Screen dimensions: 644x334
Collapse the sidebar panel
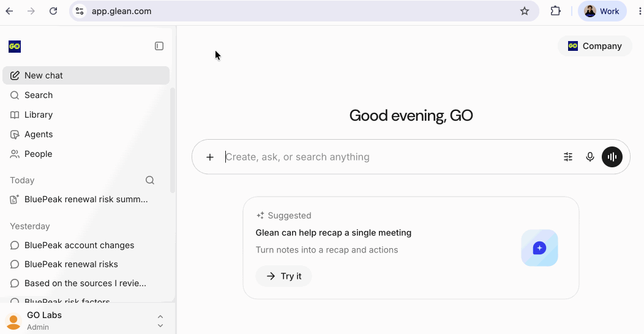tap(159, 46)
